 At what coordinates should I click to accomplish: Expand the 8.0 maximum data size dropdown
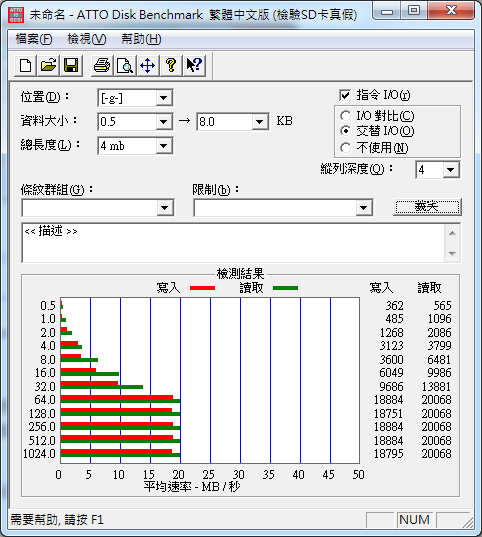[x=260, y=122]
